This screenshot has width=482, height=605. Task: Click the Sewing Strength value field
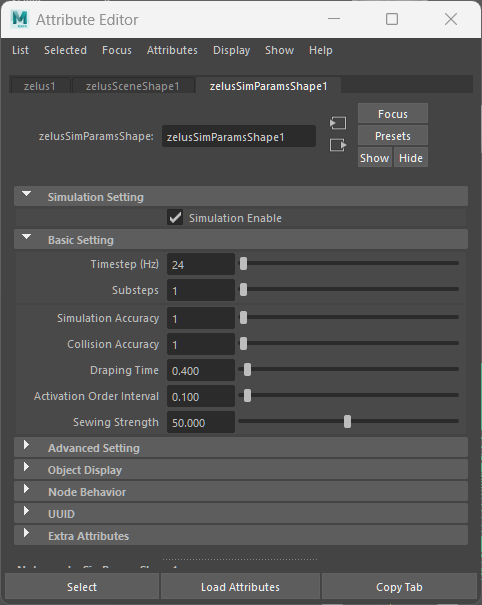coord(201,422)
